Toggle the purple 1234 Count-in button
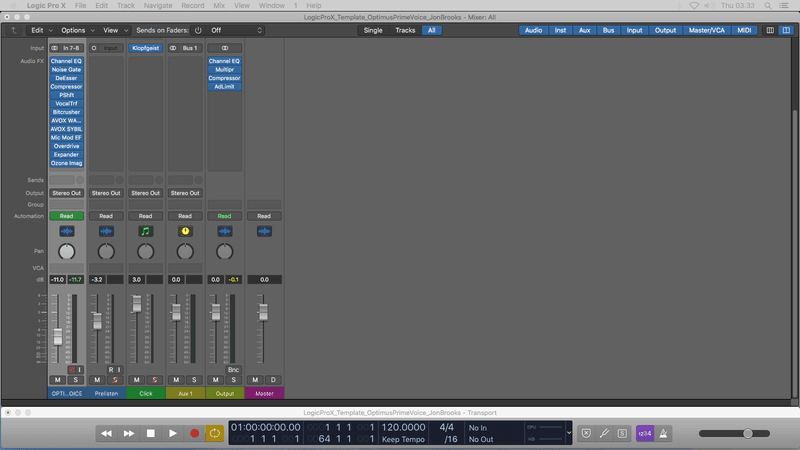Screen dimensions: 800x450 click(x=645, y=433)
